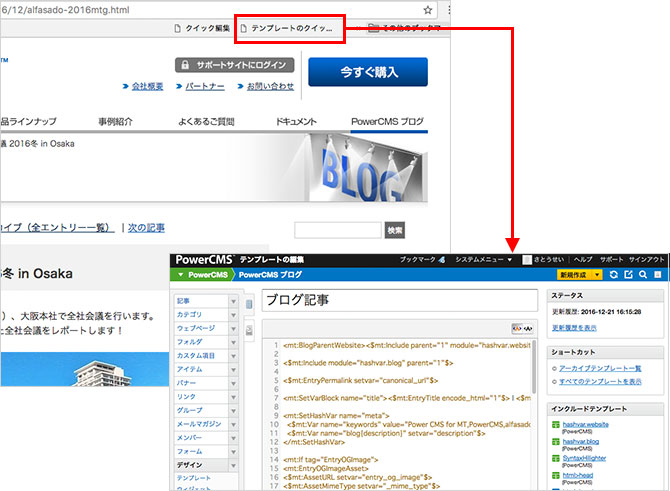Open the お問い合わせ link
Viewport: 670px width, 491px height.
click(270, 86)
